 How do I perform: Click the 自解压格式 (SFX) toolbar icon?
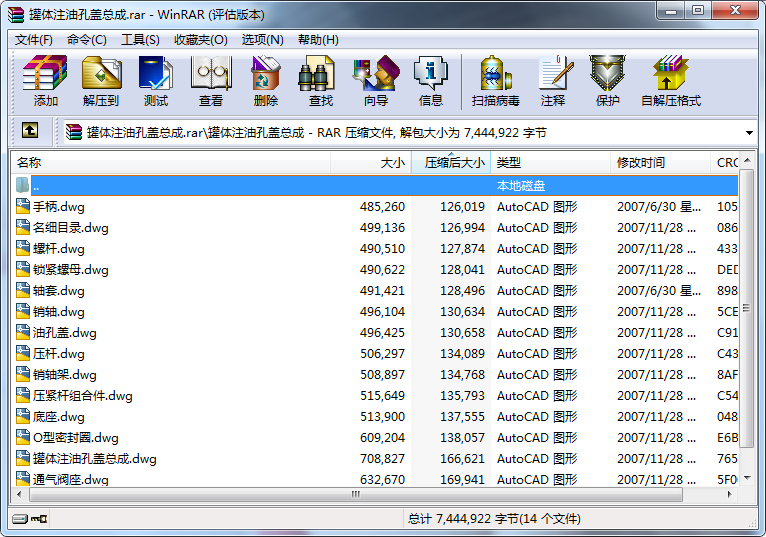(670, 73)
